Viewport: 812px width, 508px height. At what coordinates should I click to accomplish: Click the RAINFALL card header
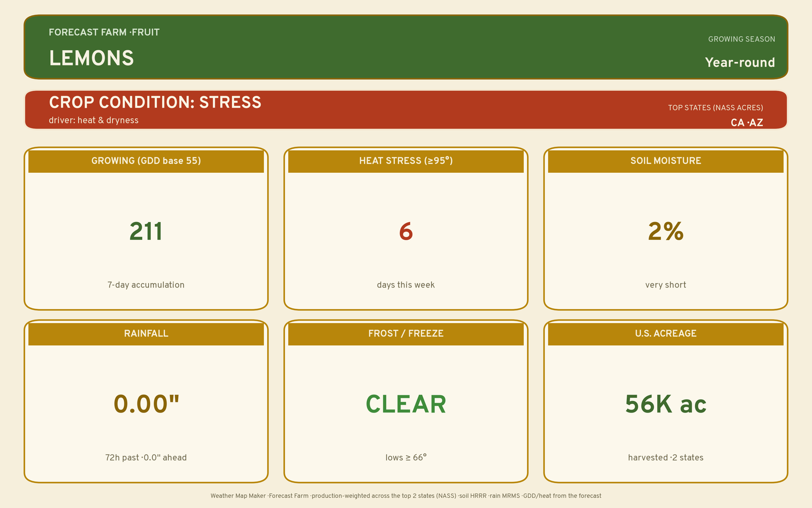[x=146, y=334]
